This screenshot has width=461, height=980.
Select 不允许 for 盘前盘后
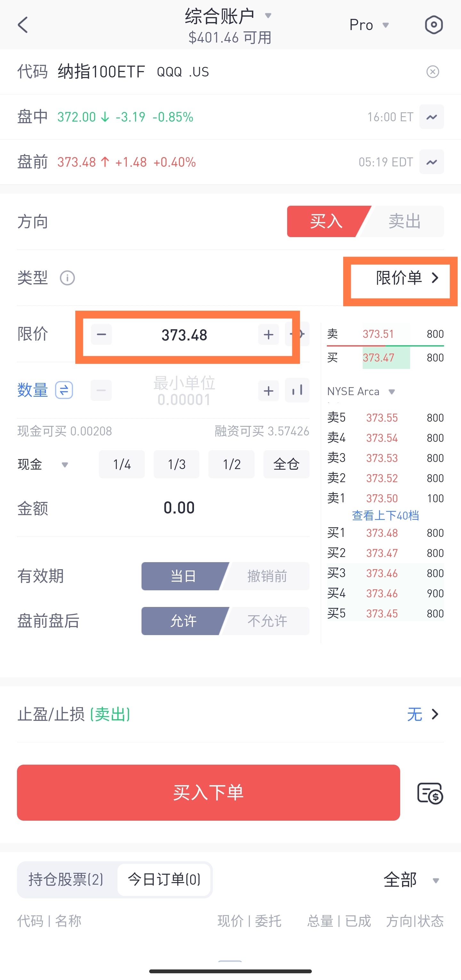tap(267, 621)
